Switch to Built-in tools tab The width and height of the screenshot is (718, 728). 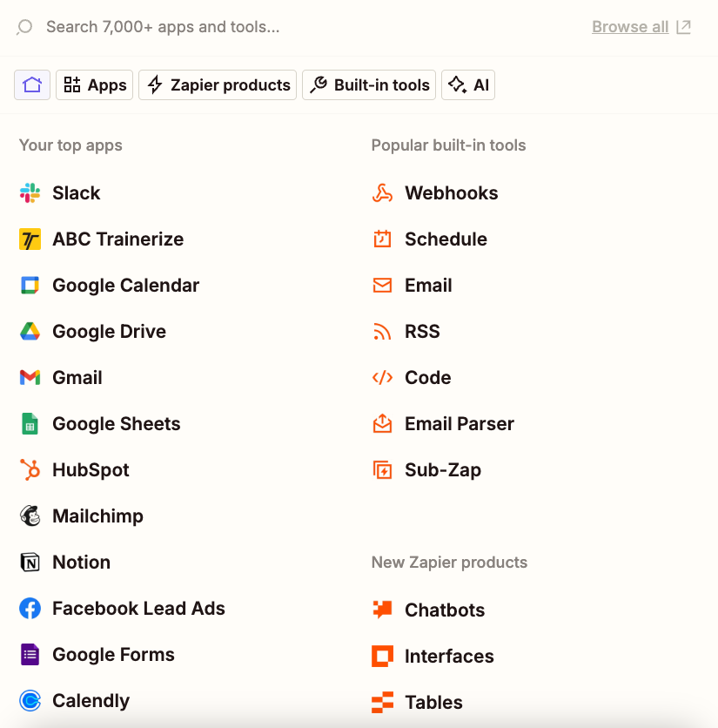tap(369, 85)
